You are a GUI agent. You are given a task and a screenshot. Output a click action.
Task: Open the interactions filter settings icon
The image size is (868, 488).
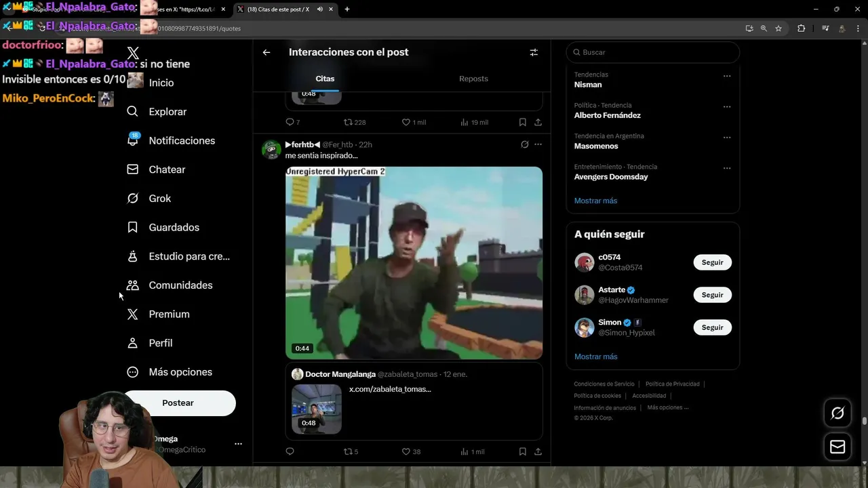point(534,52)
